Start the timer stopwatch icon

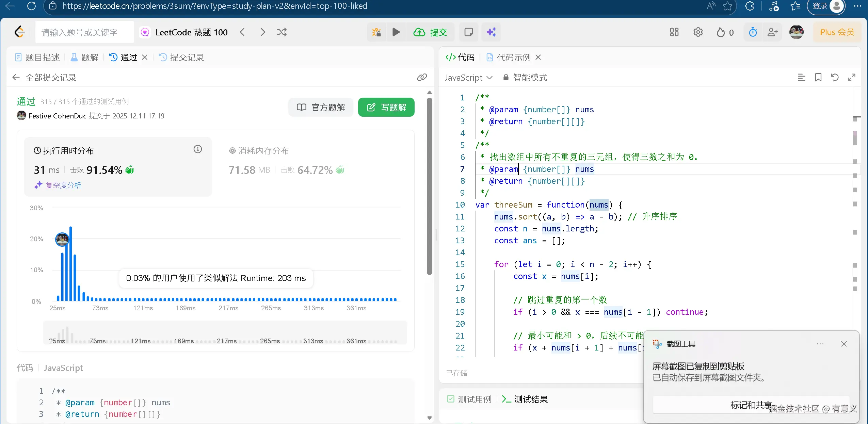click(x=753, y=32)
